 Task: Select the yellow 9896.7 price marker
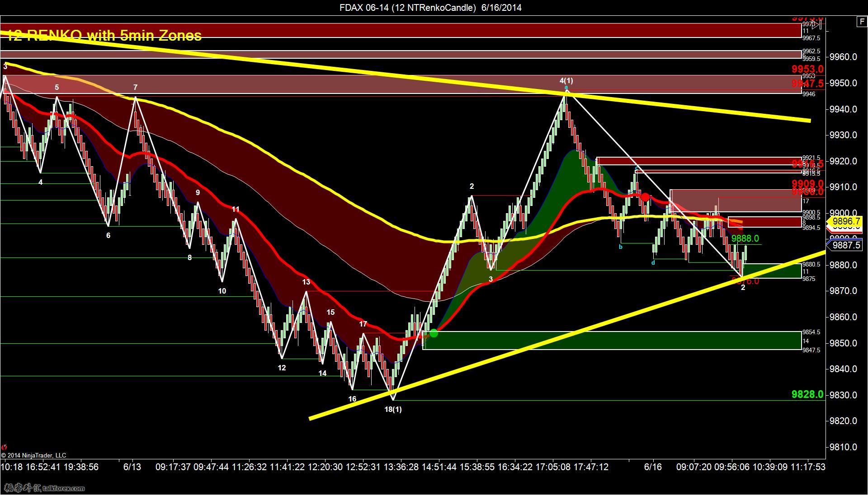844,222
